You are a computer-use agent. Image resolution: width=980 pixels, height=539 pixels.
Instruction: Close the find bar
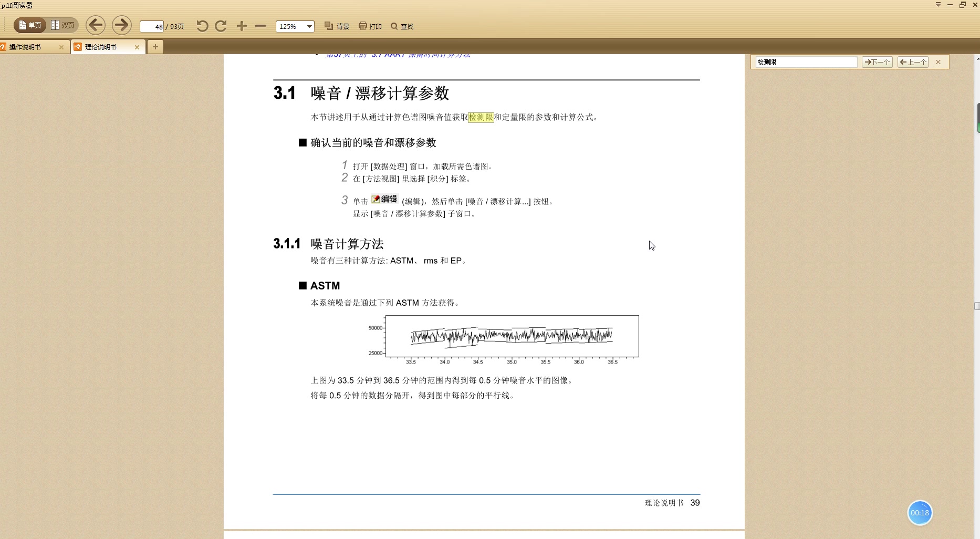[x=938, y=62]
